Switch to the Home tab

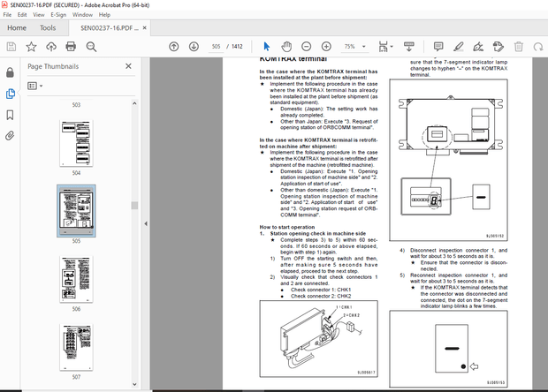coord(17,27)
